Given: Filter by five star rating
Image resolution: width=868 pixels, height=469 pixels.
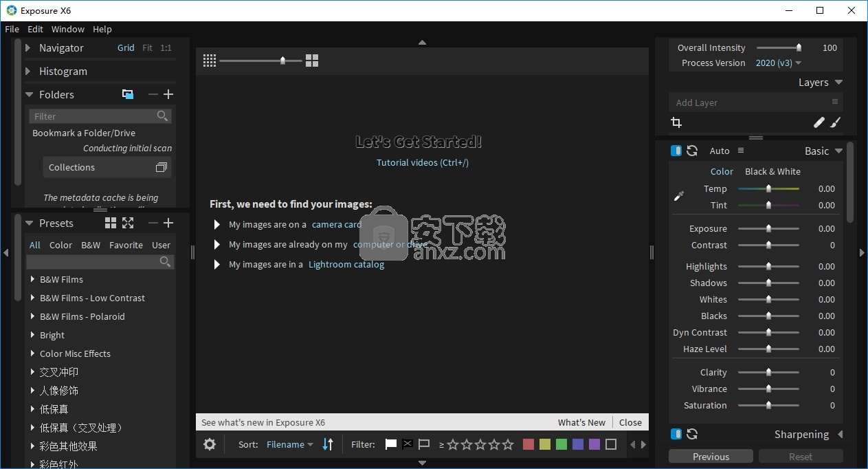Looking at the screenshot, I should click(508, 444).
